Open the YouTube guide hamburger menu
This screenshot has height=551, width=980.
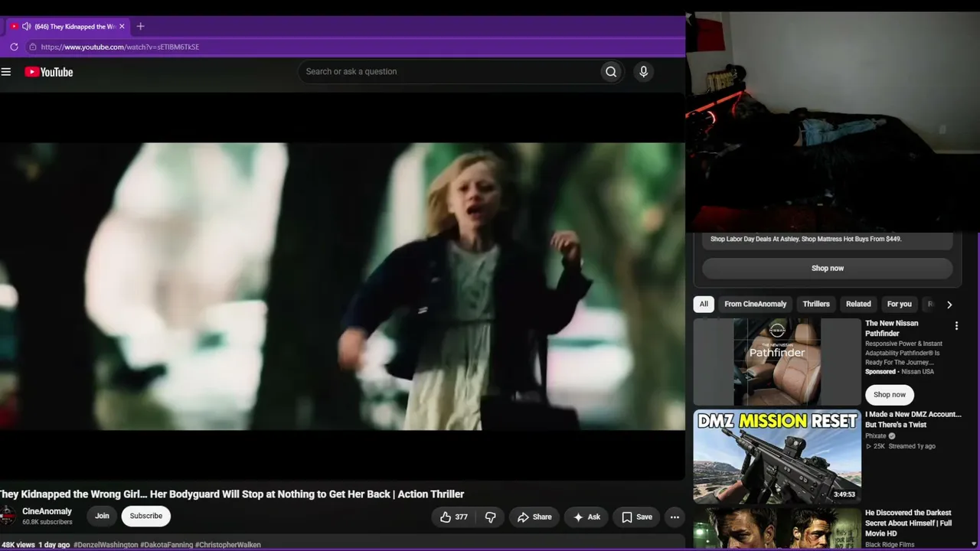coord(6,72)
